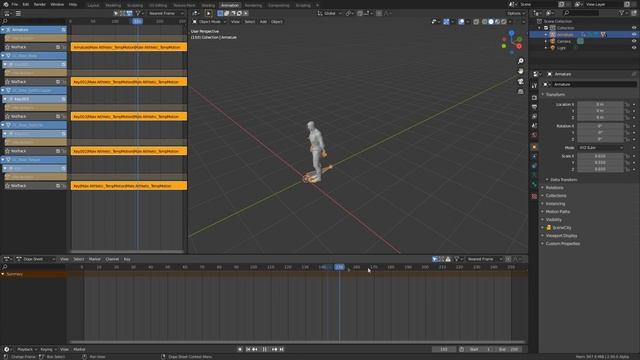
Task: Toggle viewport overlays button
Action: 461,22
